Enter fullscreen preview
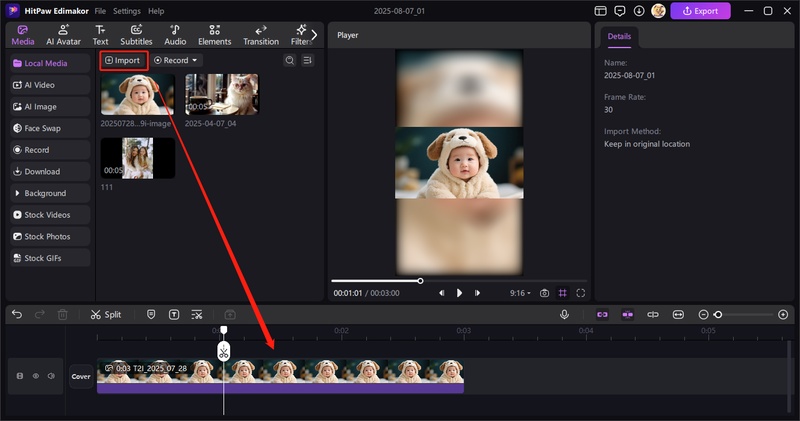This screenshot has height=421, width=800. tap(581, 293)
